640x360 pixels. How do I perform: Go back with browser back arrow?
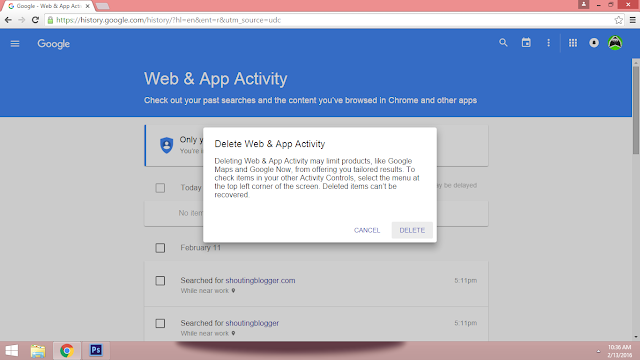point(8,20)
